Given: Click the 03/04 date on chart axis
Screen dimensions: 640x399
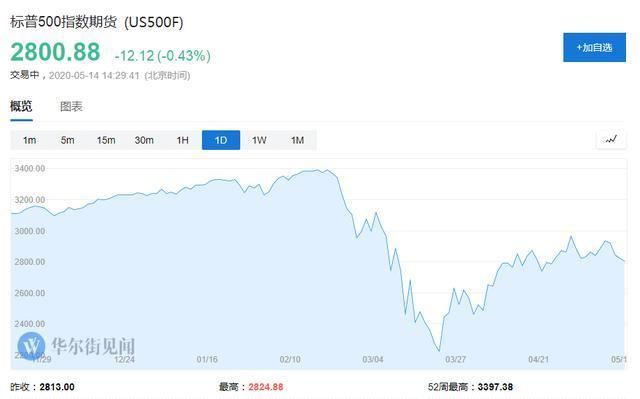Looking at the screenshot, I should point(373,359).
